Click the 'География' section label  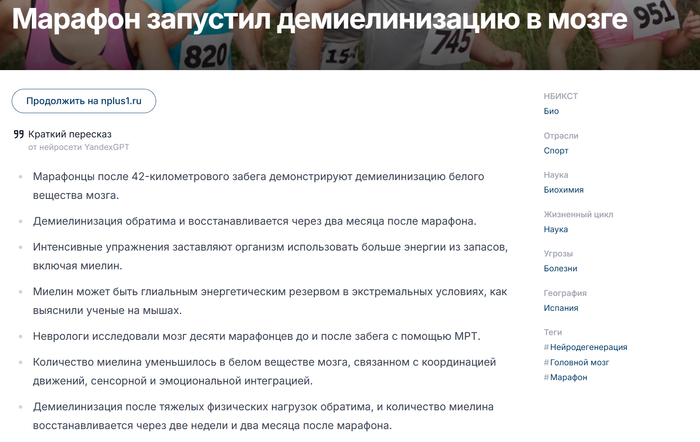565,293
